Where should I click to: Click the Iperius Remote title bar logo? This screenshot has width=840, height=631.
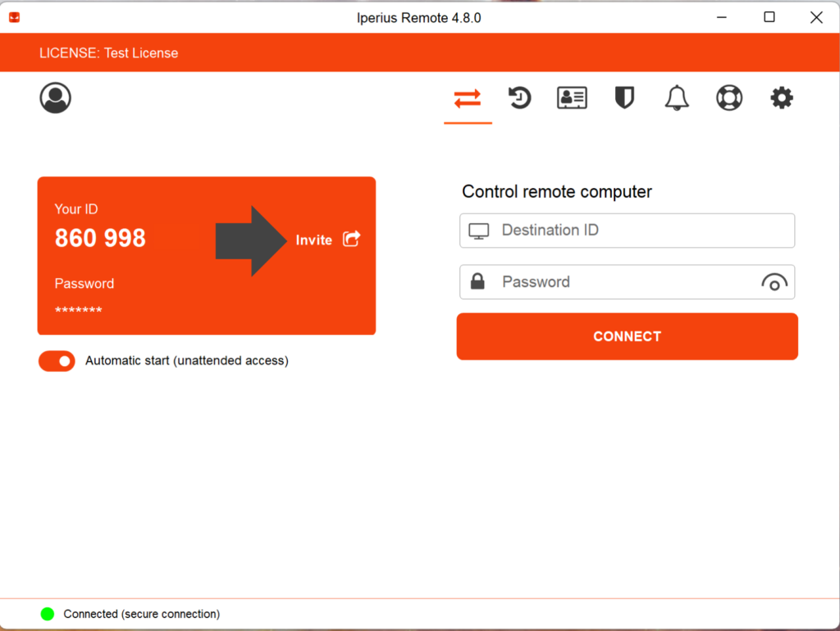(x=15, y=18)
